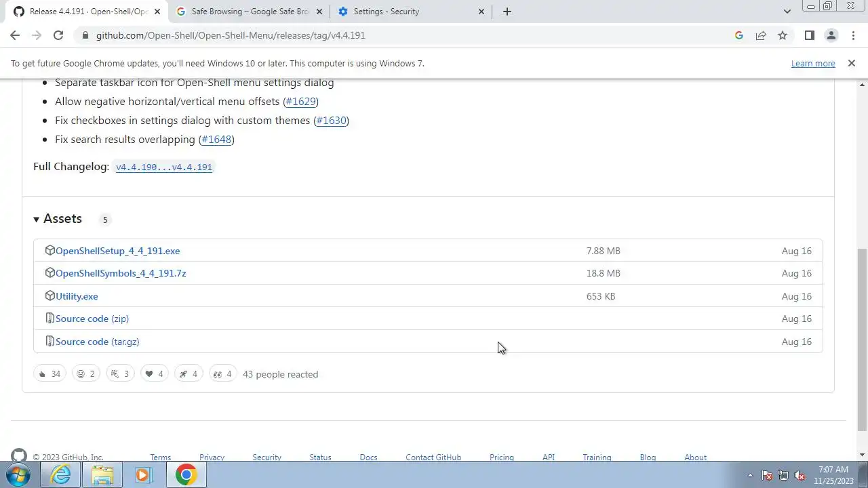Open Privacy footer link
The width and height of the screenshot is (868, 488).
click(x=212, y=457)
